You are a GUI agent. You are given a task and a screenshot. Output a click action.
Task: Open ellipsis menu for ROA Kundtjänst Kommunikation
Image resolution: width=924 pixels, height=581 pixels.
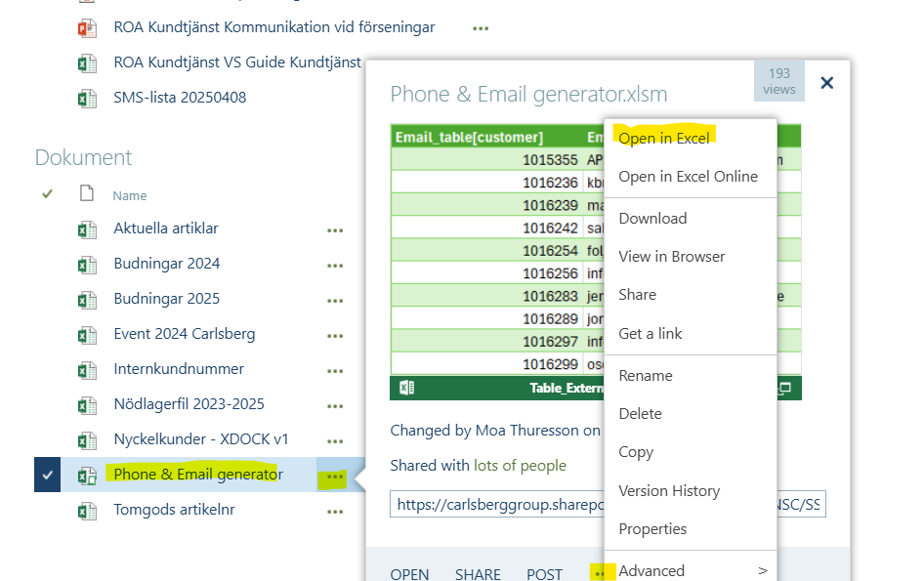coord(481,28)
